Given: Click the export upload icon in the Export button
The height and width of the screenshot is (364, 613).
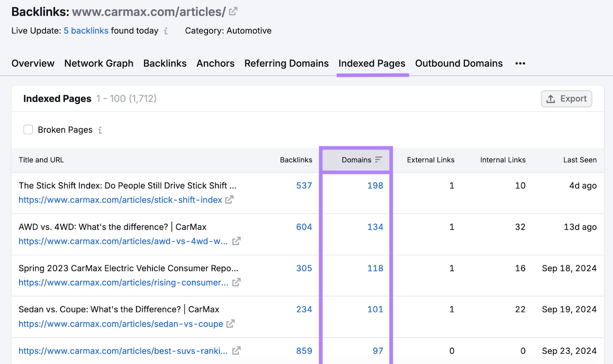Looking at the screenshot, I should pyautogui.click(x=551, y=98).
